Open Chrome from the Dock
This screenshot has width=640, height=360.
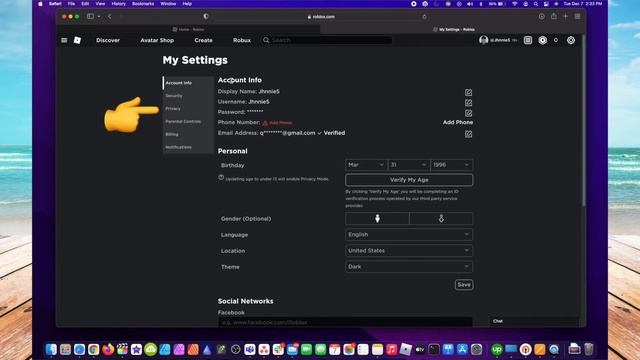(x=93, y=349)
